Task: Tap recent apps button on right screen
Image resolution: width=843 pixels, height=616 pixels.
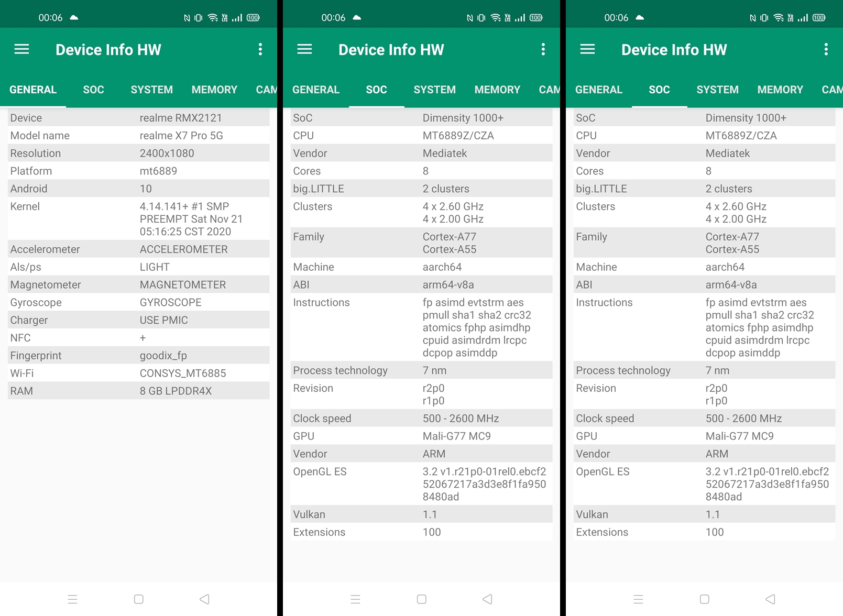Action: (x=638, y=599)
